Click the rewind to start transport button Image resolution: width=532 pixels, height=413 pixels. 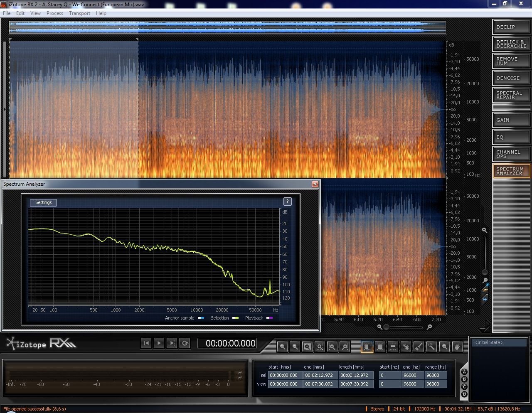pos(146,343)
